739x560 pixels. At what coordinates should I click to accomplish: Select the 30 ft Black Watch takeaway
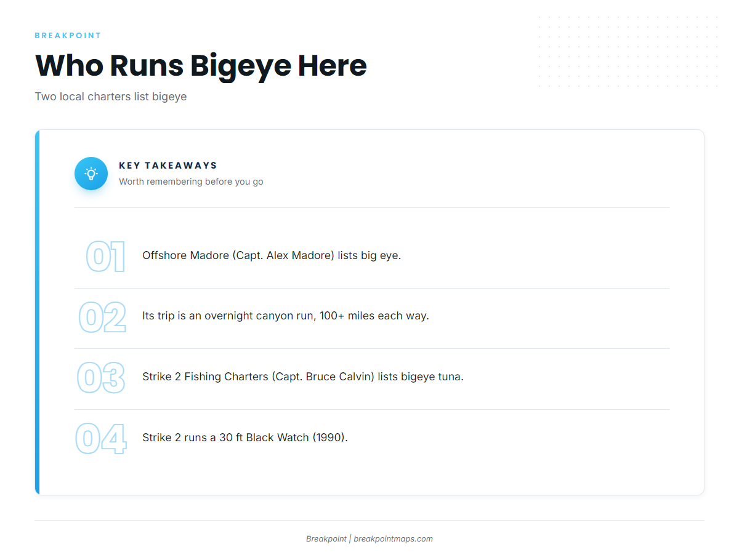click(245, 438)
